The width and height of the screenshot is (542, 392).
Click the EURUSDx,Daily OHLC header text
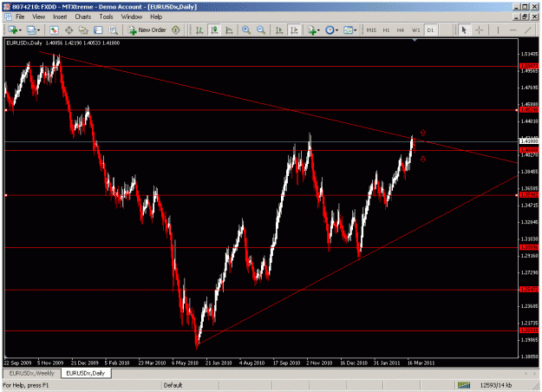click(x=63, y=43)
